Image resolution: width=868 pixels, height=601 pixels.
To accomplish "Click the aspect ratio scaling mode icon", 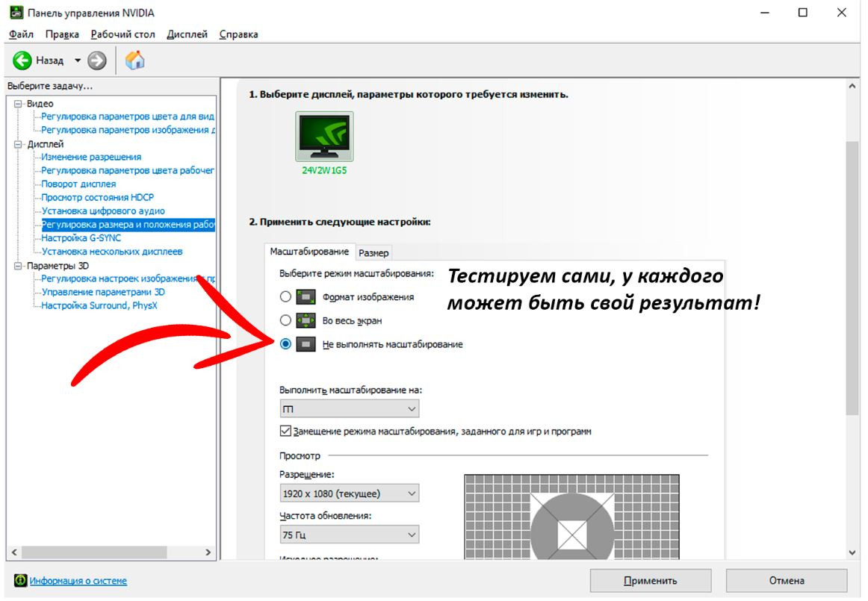I will tap(306, 297).
